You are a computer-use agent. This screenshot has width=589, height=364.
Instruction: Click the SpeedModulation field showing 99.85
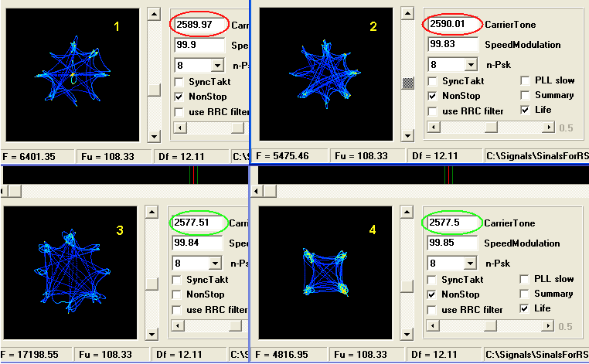tap(453, 243)
